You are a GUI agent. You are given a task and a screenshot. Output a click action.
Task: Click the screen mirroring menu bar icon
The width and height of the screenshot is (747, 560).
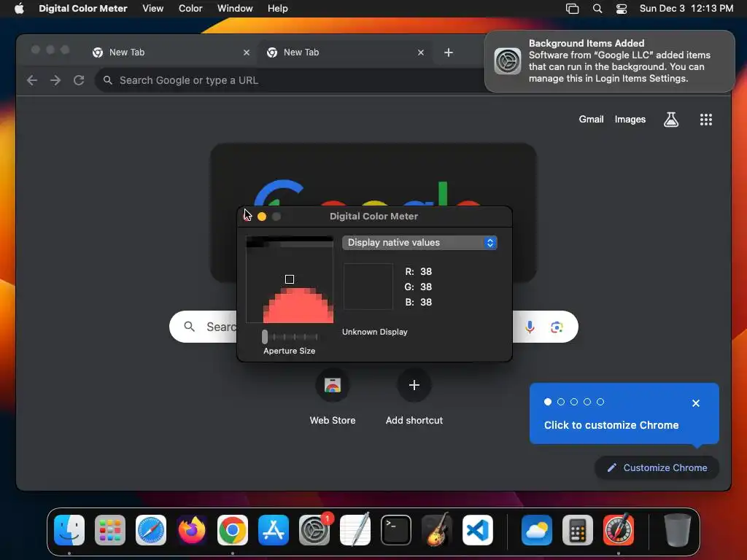tap(572, 9)
